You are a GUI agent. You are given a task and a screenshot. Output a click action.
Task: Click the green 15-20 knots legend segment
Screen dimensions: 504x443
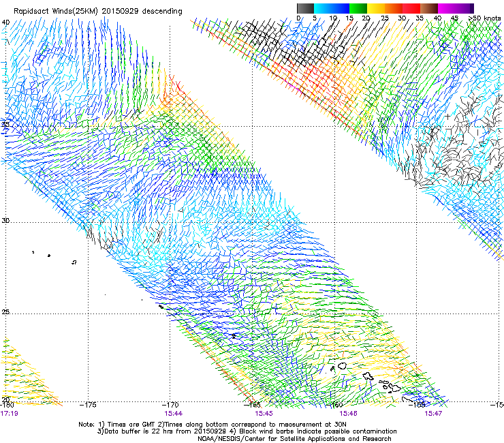tap(358, 8)
